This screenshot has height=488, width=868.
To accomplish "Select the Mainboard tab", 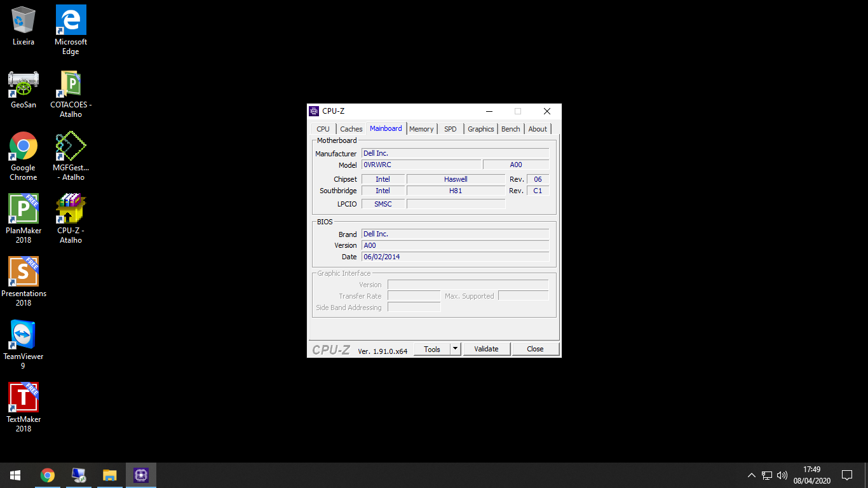I will (386, 128).
